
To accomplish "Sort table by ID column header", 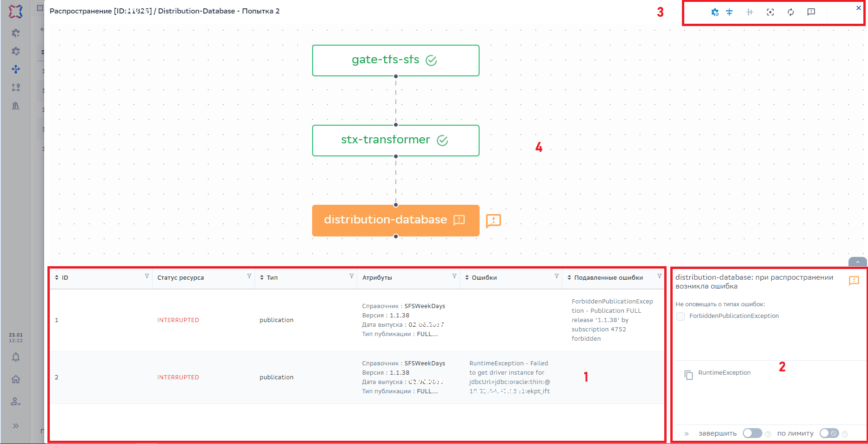I will 65,277.
